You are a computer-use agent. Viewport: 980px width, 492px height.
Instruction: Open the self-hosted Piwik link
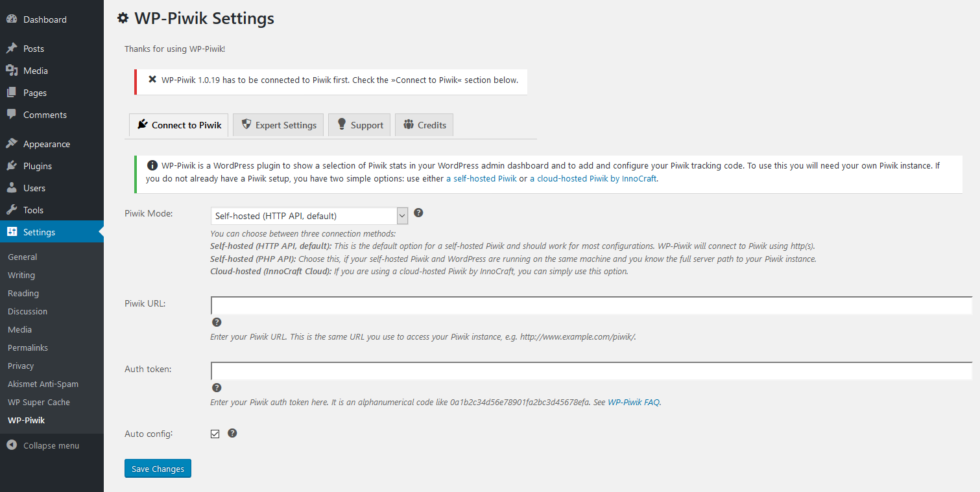tap(481, 179)
